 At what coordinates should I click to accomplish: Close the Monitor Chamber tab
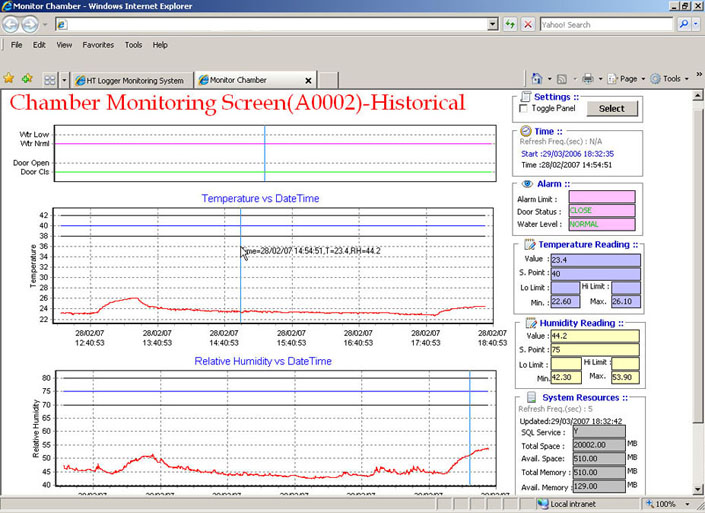coord(308,79)
